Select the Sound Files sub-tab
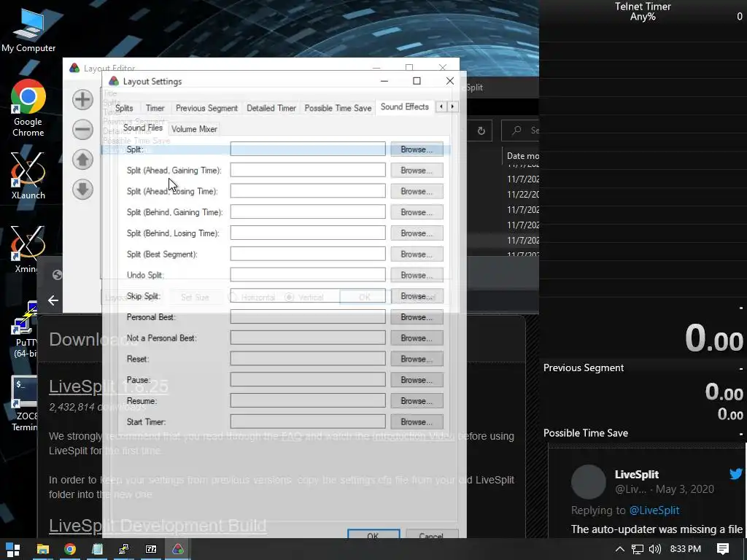747x560 pixels. pyautogui.click(x=143, y=128)
